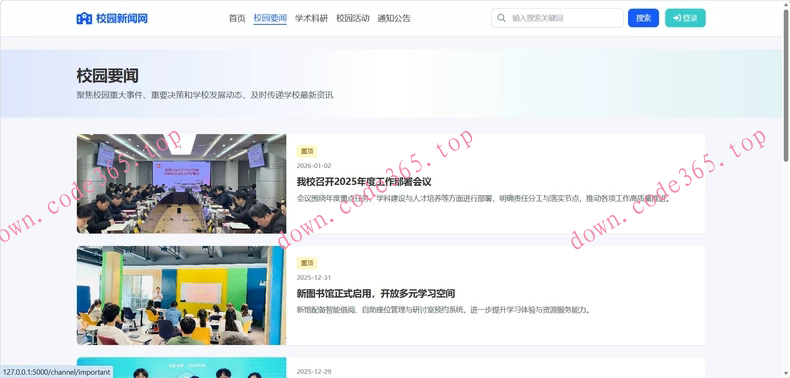Open the meeting room photo thumbnail
Viewport: 790px width, 378px height.
pyautogui.click(x=181, y=183)
